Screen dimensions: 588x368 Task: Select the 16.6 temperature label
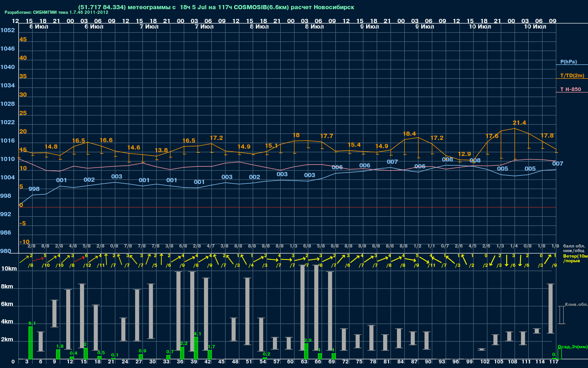106,140
